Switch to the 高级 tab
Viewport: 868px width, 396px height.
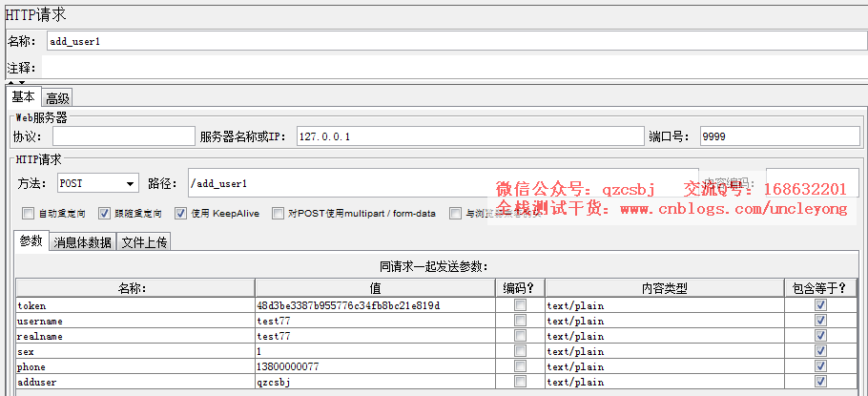point(57,98)
